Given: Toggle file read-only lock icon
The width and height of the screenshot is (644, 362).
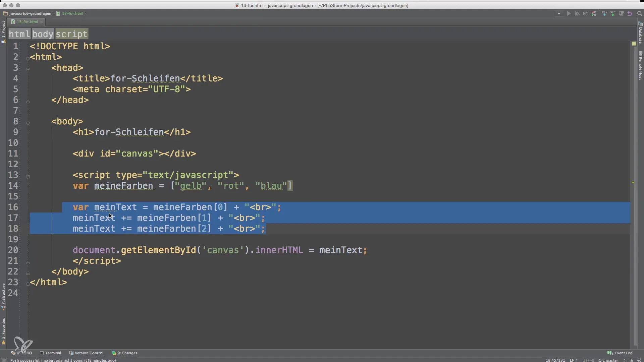Looking at the screenshot, I should click(x=631, y=360).
